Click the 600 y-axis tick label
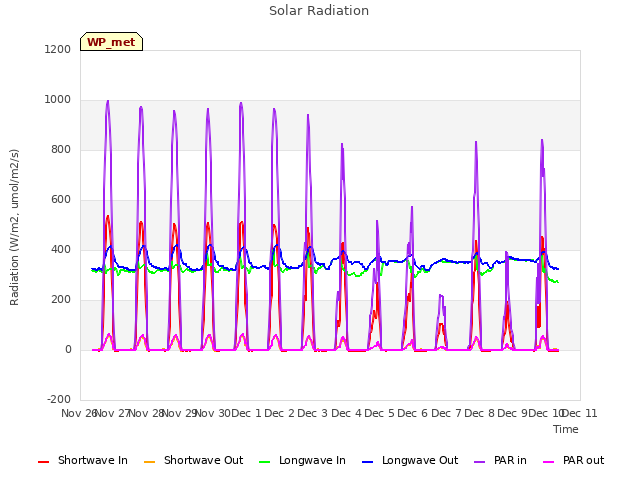This screenshot has height=480, width=640. point(61,200)
